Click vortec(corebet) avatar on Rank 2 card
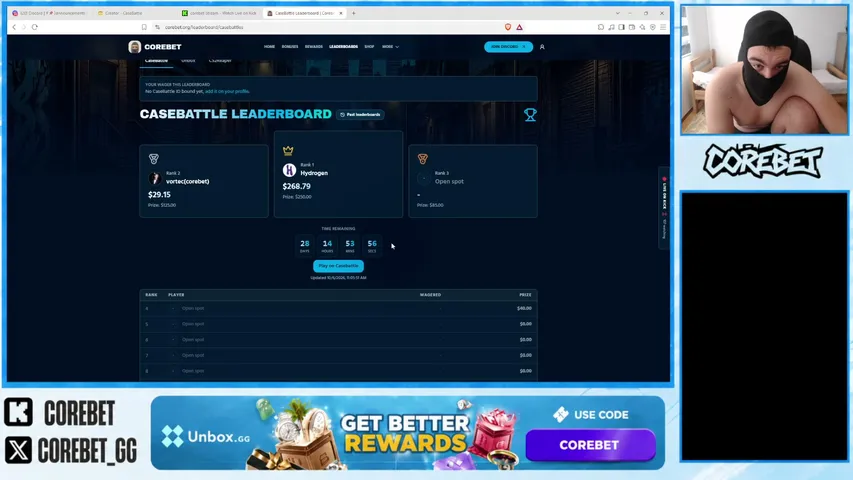Viewport: 853px width, 480px height. pyautogui.click(x=155, y=179)
